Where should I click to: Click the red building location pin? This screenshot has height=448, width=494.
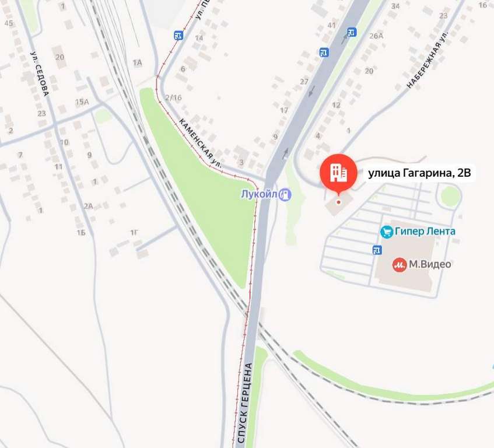click(x=338, y=173)
